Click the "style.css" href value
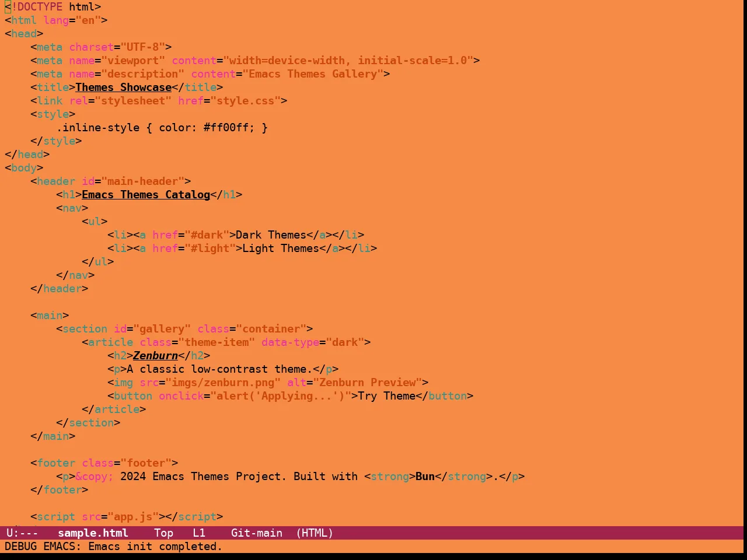Screen dimensions: 747x560 coord(246,101)
